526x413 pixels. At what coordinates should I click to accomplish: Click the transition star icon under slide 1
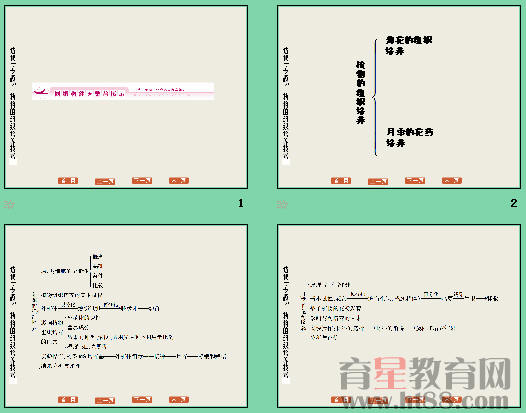(x=9, y=204)
